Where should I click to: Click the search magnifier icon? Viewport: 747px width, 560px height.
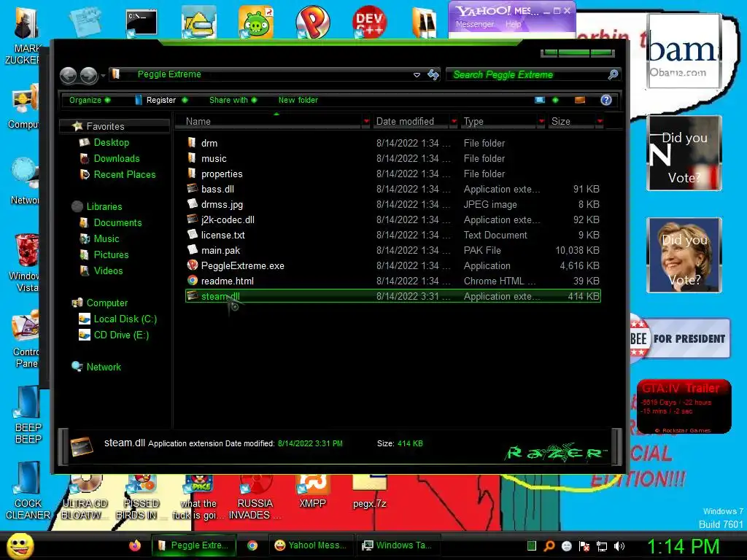(613, 74)
